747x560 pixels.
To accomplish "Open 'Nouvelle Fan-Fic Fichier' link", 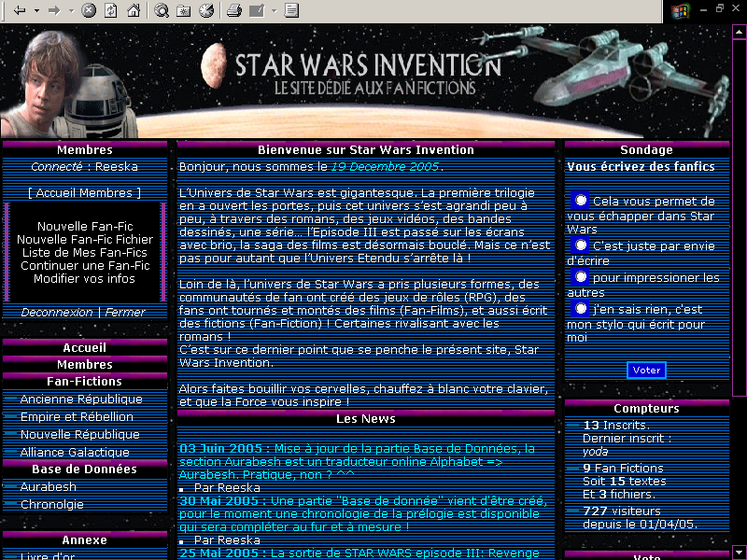I will pos(85,239).
